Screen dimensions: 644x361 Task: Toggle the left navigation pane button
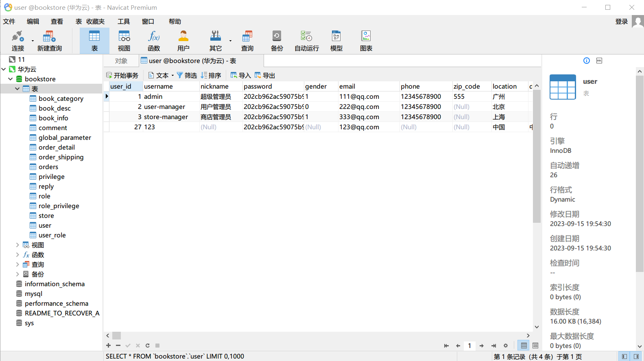coord(624,356)
